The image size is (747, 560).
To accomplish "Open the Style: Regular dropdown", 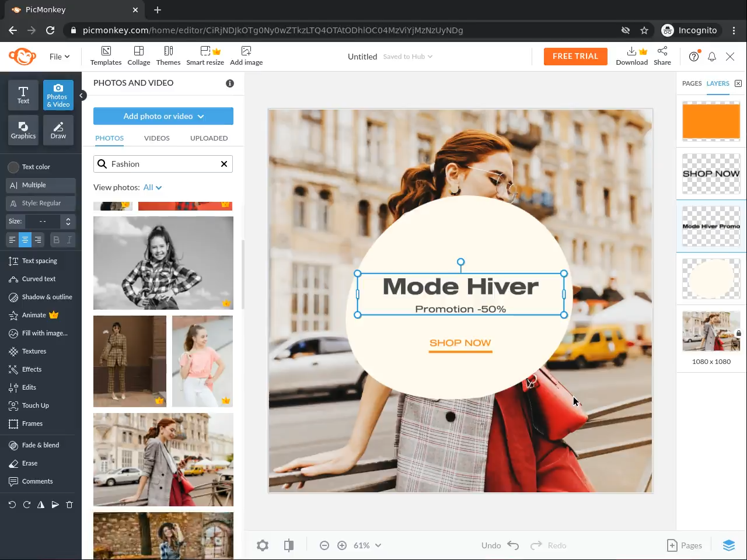I will pos(41,204).
